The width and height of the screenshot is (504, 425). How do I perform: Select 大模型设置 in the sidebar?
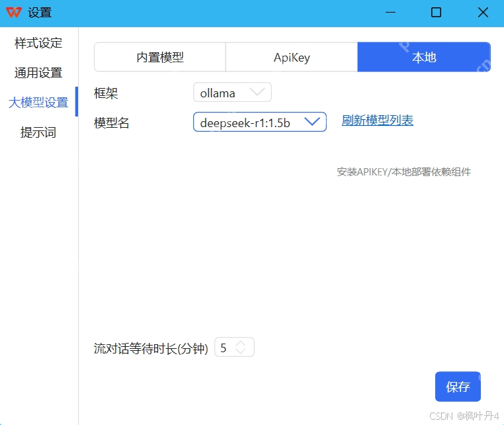(x=38, y=103)
